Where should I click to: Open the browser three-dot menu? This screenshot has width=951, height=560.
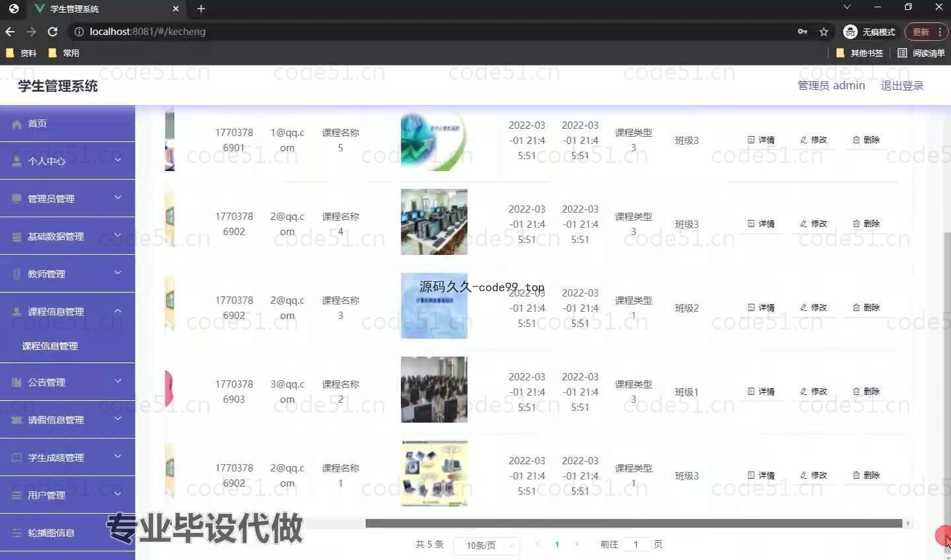(x=940, y=32)
